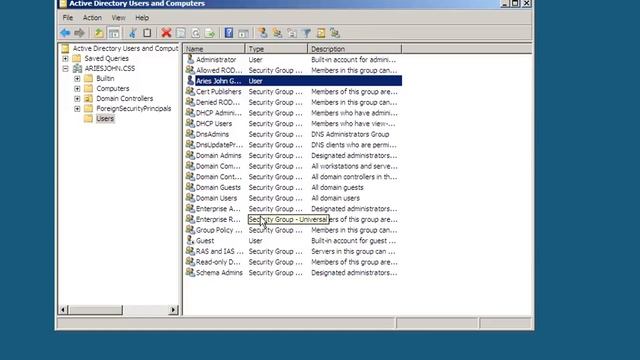
Task: Select the Users folder in tree
Action: 105,118
